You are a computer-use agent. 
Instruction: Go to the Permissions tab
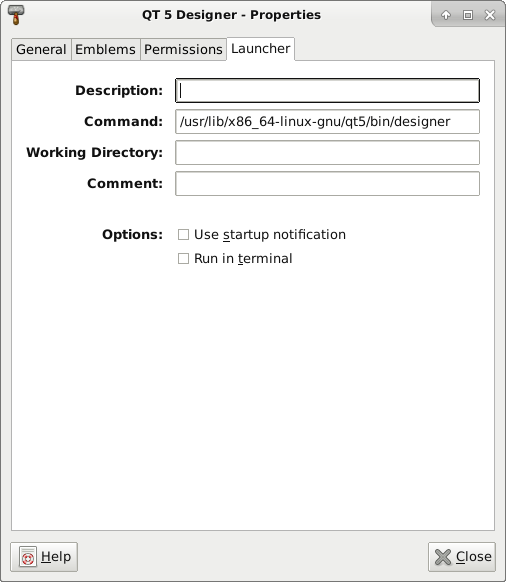(183, 49)
